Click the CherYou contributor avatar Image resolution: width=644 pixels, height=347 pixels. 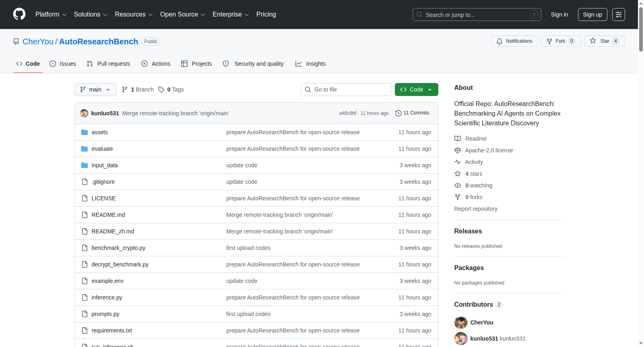pyautogui.click(x=461, y=322)
